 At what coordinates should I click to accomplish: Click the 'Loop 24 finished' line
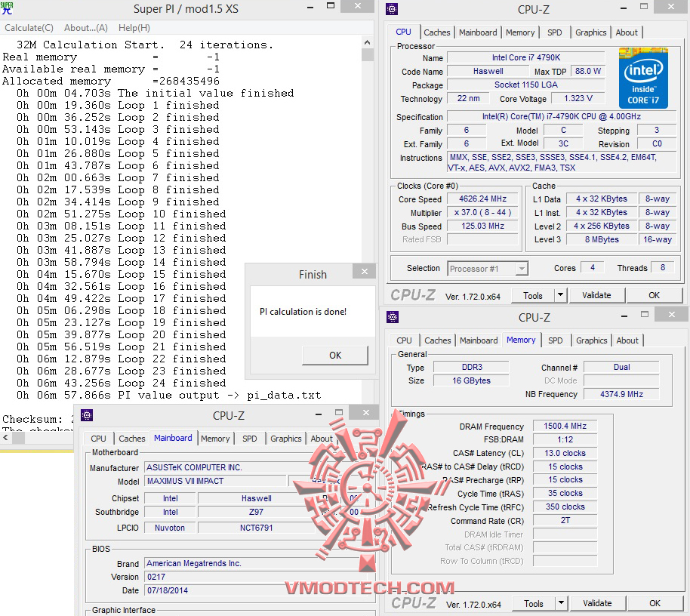[x=122, y=383]
